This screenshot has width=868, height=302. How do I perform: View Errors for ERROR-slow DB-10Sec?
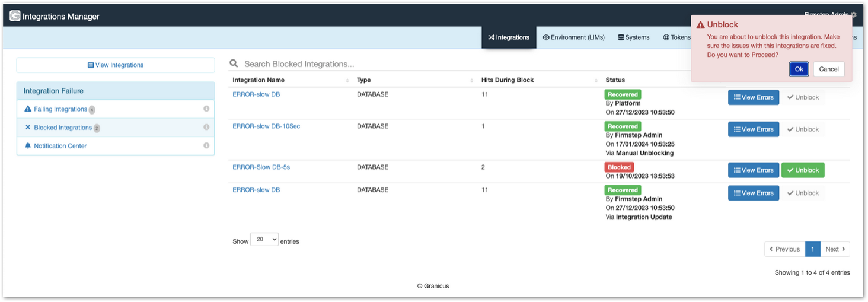(754, 129)
